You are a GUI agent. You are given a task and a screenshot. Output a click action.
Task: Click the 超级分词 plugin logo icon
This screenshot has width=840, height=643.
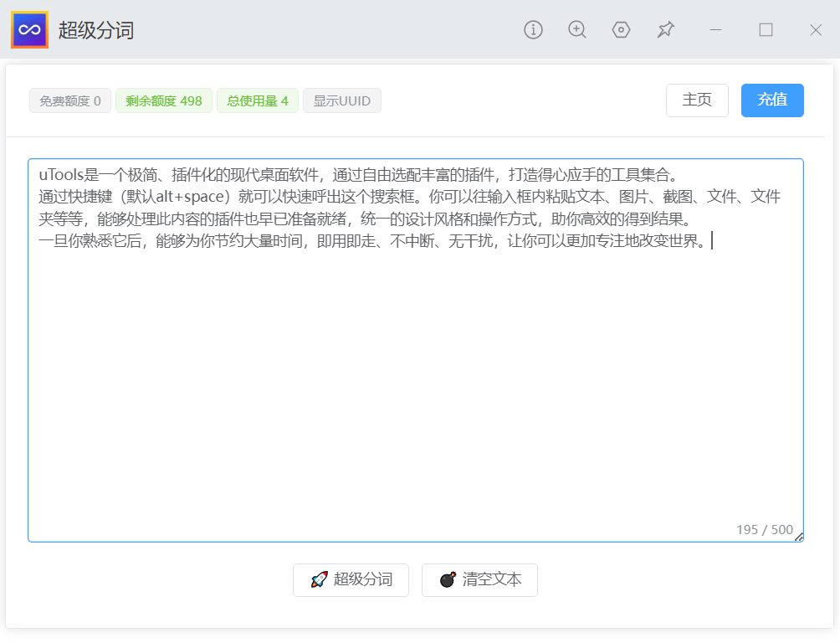coord(29,29)
